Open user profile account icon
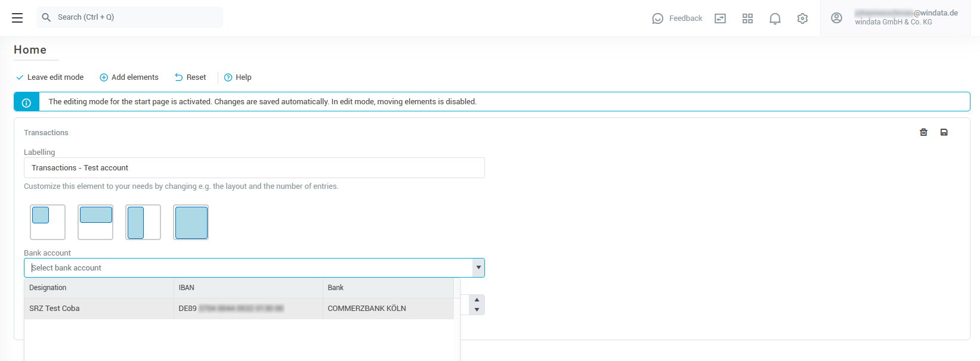 [x=836, y=18]
